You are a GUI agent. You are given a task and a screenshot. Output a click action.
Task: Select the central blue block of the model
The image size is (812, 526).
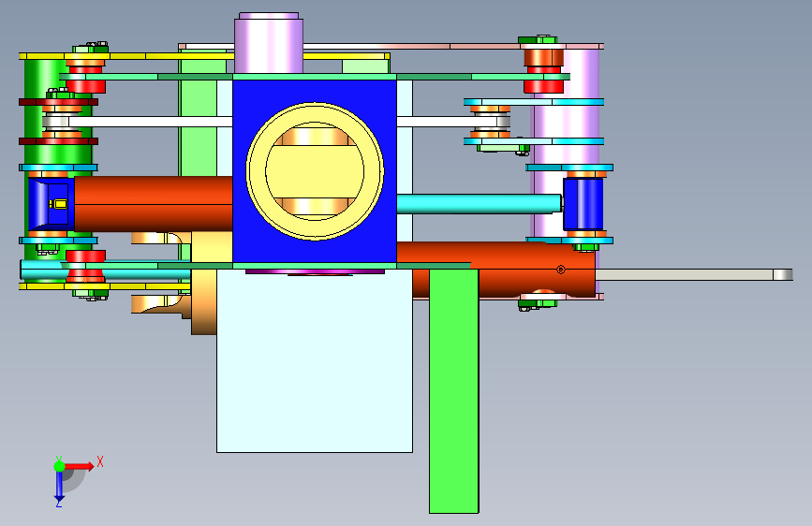coord(315,171)
